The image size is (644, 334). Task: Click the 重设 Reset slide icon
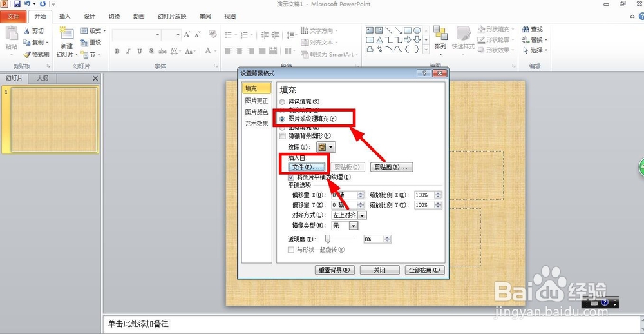tap(84, 43)
